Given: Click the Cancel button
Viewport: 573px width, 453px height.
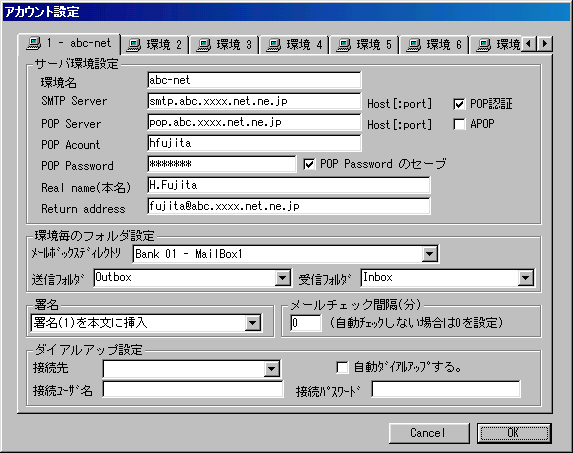Looking at the screenshot, I should (429, 433).
